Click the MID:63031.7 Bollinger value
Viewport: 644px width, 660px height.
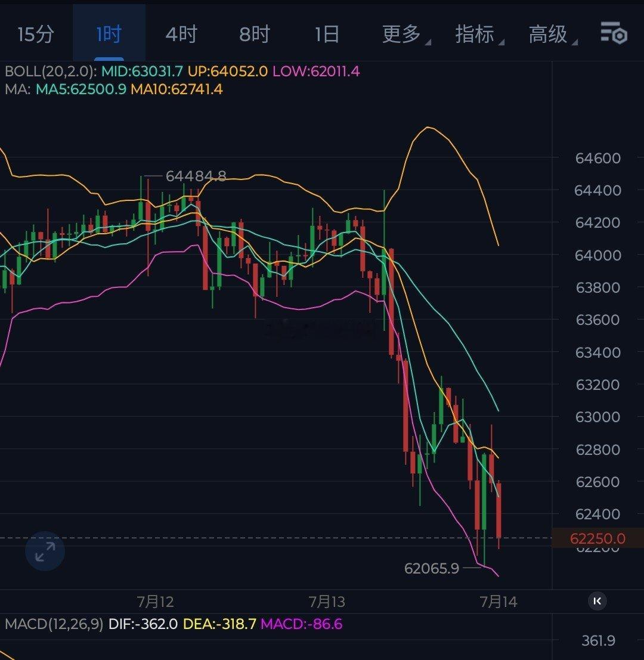coord(143,71)
